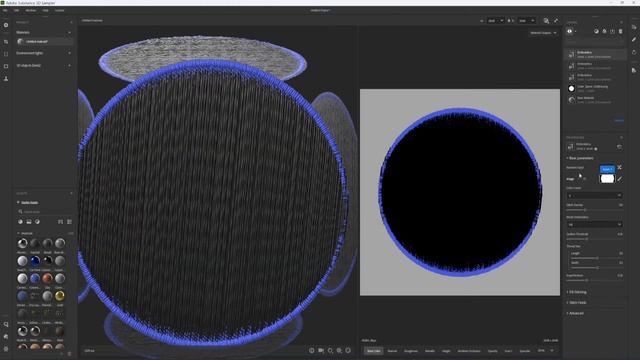
Task: Adjust the thread Width slider
Action: point(596,267)
